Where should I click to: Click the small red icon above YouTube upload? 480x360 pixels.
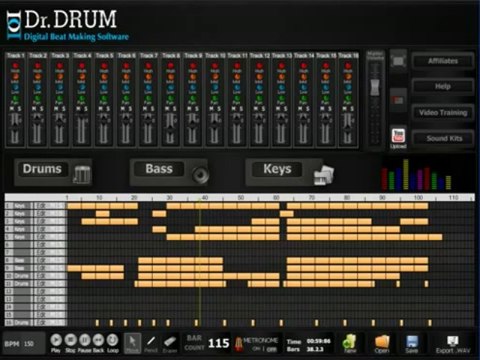tap(398, 100)
